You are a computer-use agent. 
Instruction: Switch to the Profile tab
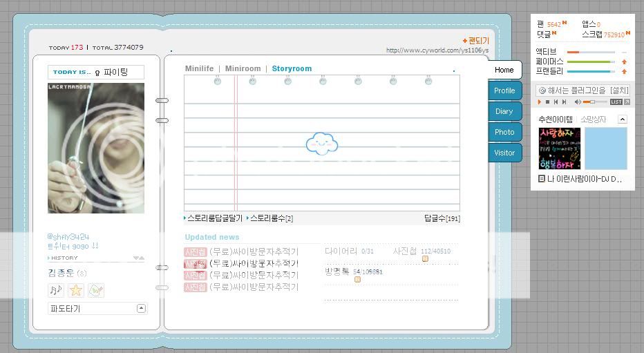click(x=504, y=90)
